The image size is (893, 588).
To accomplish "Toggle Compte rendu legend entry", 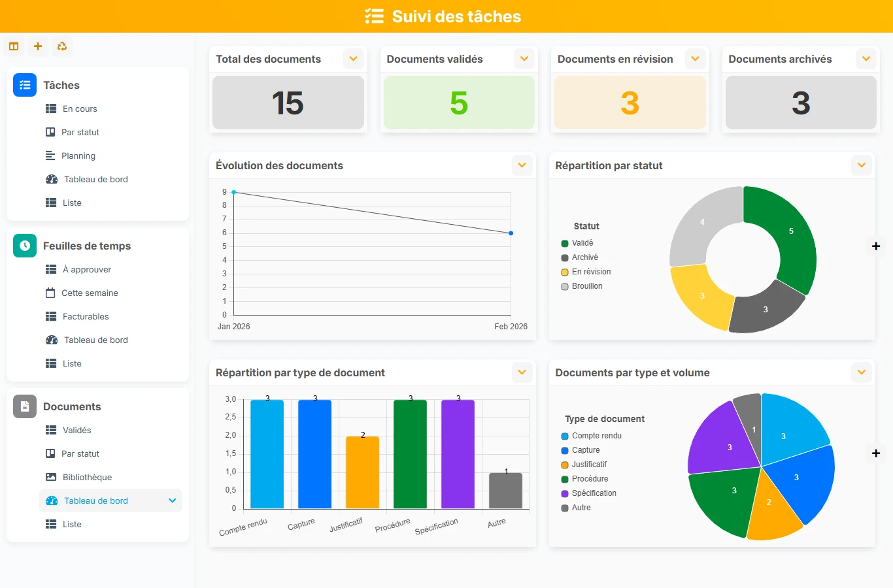I will pyautogui.click(x=592, y=436).
